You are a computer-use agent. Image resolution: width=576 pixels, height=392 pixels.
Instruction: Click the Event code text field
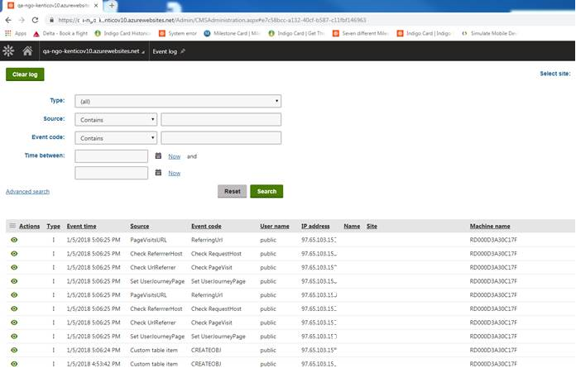(221, 138)
